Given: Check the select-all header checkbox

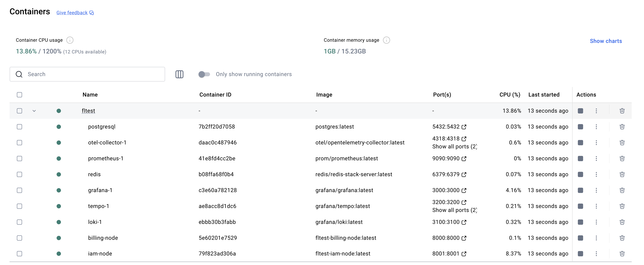Looking at the screenshot, I should click(19, 95).
